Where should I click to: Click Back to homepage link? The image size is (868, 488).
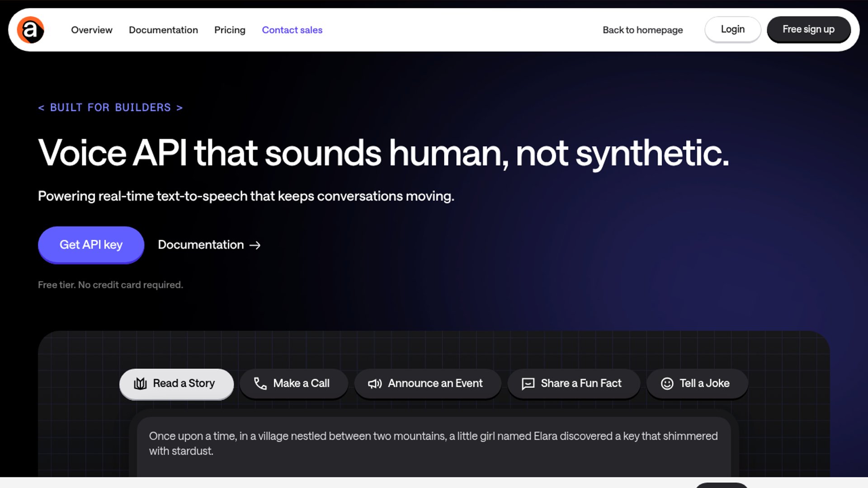642,30
